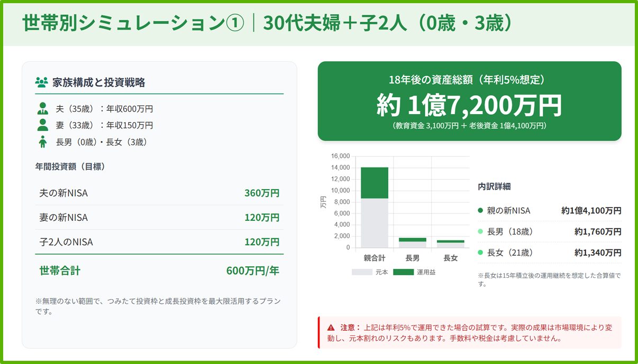This screenshot has width=638, height=364.
Task: Select the 夫の新NISA row
Action: pos(159,193)
